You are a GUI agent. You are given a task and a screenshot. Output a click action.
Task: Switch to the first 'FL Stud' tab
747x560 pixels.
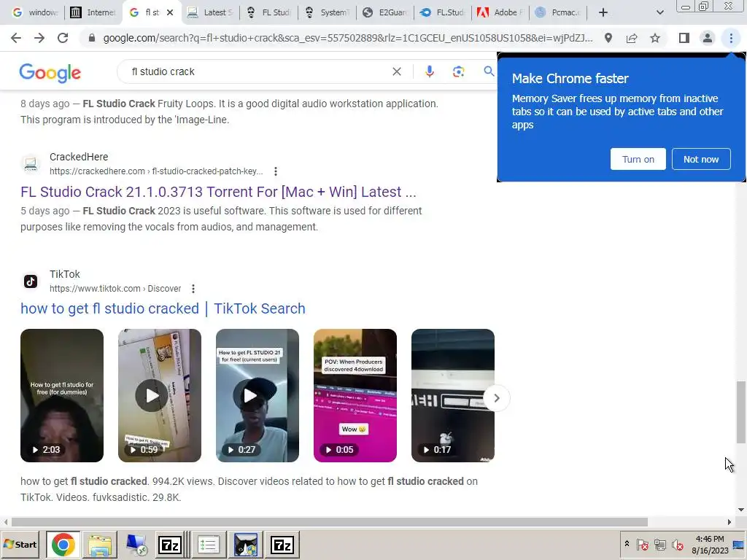268,12
